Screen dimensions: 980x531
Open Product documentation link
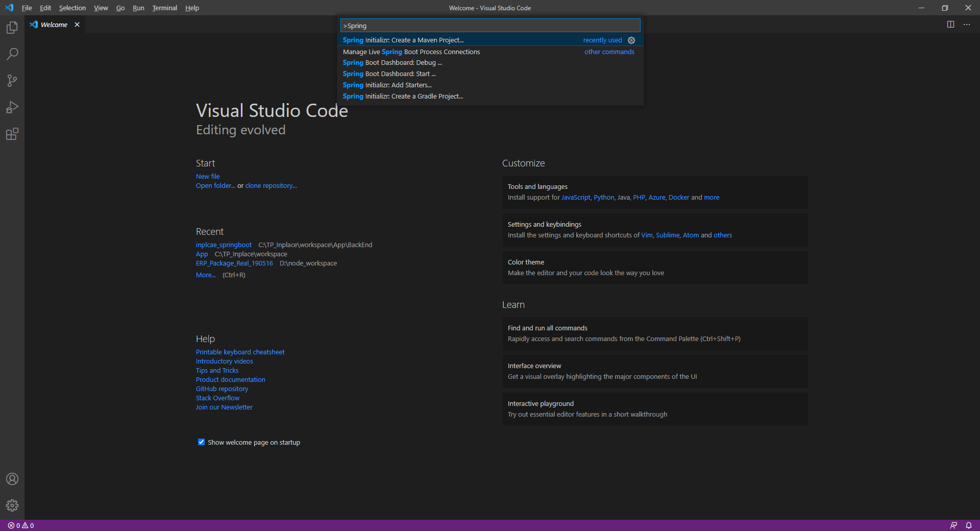231,380
